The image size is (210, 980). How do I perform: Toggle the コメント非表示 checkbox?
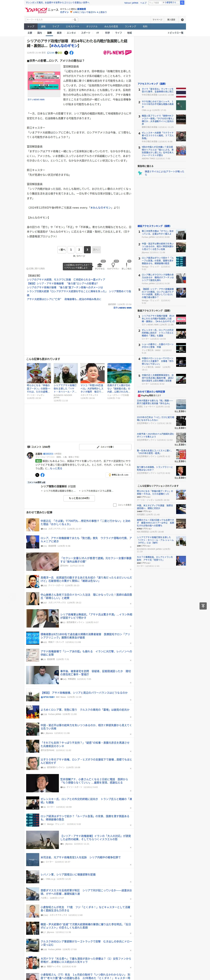(x=115, y=505)
